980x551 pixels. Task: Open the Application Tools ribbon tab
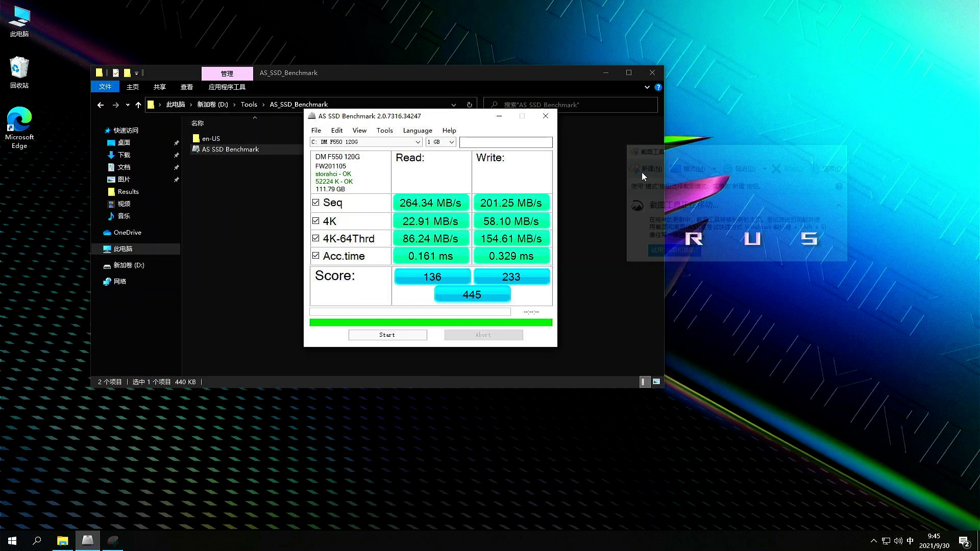227,87
